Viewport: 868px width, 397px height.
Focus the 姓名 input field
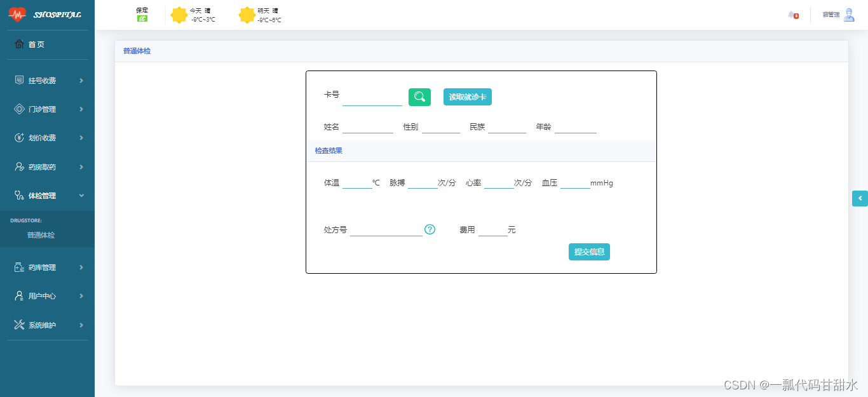click(368, 127)
